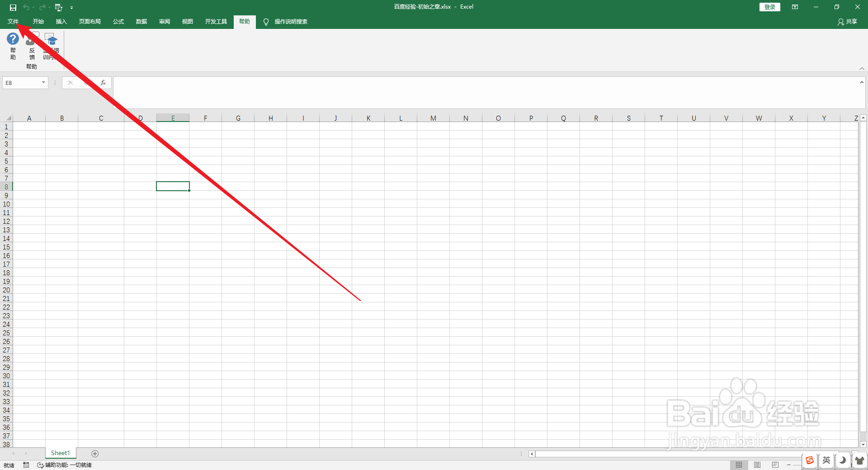The width and height of the screenshot is (868, 470).
Task: Click the 操作说明搜索 search box
Action: pyautogui.click(x=291, y=22)
